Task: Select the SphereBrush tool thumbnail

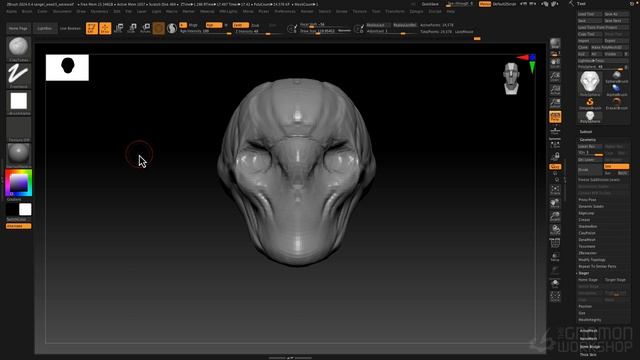Action: click(x=616, y=76)
